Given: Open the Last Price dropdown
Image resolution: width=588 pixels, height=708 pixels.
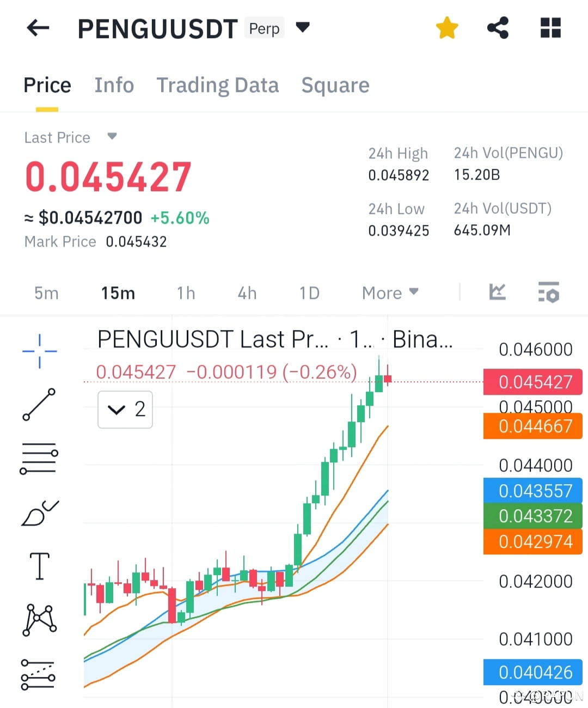Looking at the screenshot, I should [112, 137].
